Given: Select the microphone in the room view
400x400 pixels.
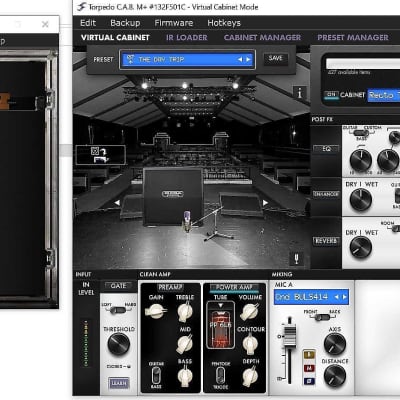Looking at the screenshot, I should [x=188, y=222].
